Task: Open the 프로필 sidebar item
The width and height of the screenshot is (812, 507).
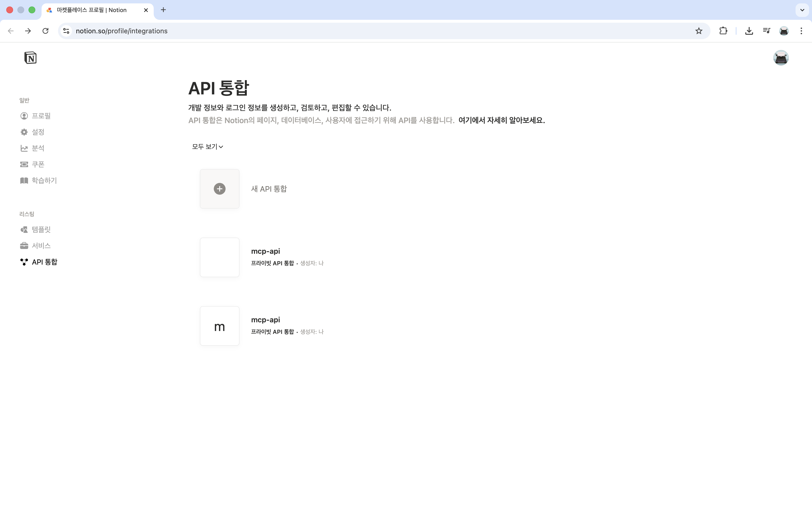Action: click(x=41, y=116)
